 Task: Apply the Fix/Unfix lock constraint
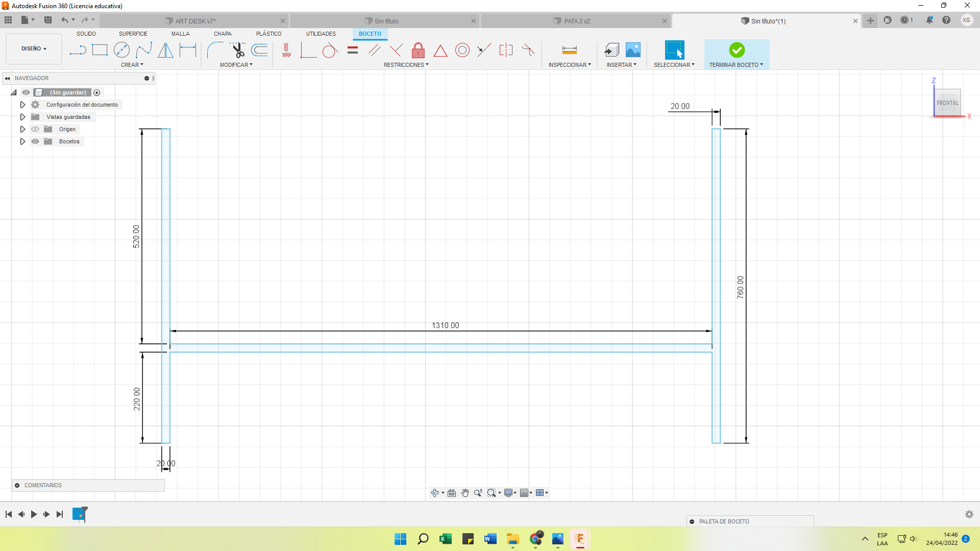[x=418, y=50]
